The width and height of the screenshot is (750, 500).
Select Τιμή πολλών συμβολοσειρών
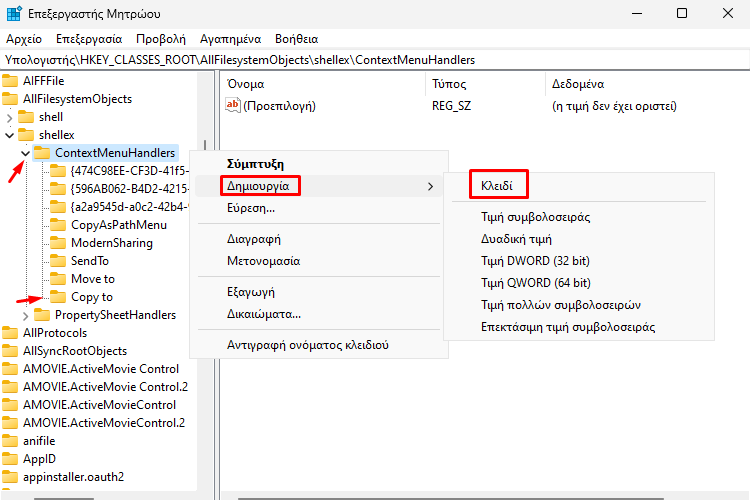point(579,305)
